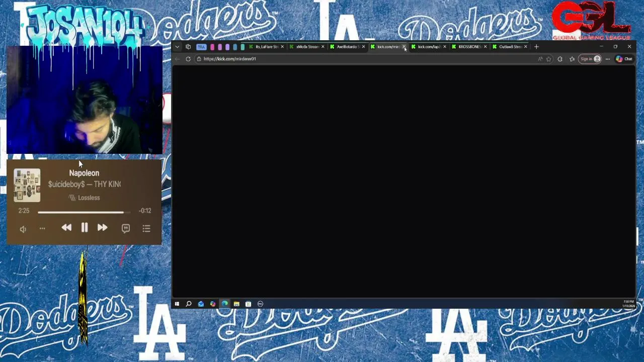This screenshot has height=362, width=644.
Task: Close the kick.com/lap2 tab
Action: tap(444, 47)
